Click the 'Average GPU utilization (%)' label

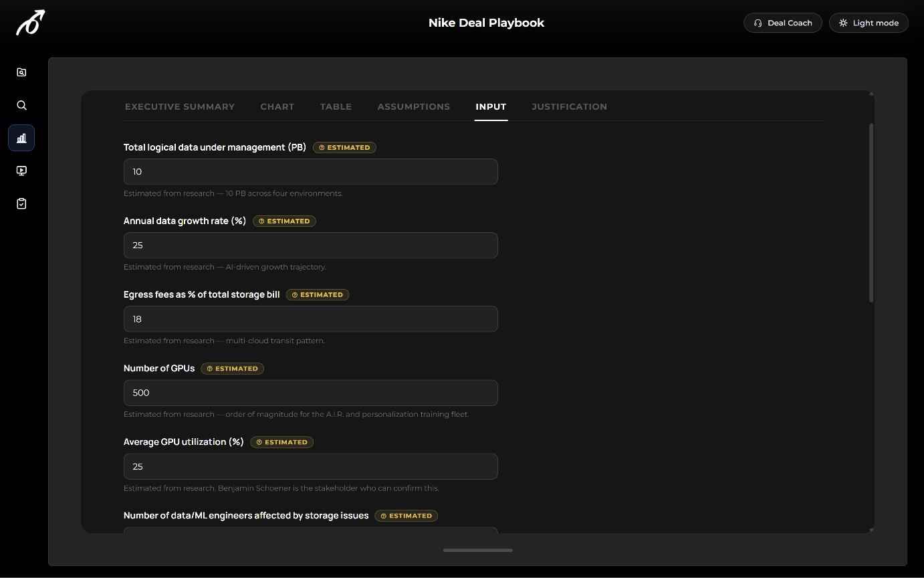tap(184, 442)
